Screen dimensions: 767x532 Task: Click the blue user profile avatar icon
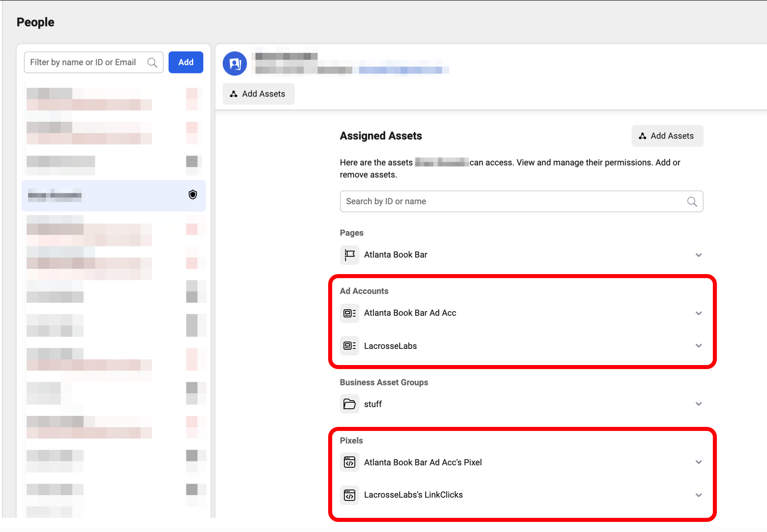[x=234, y=63]
